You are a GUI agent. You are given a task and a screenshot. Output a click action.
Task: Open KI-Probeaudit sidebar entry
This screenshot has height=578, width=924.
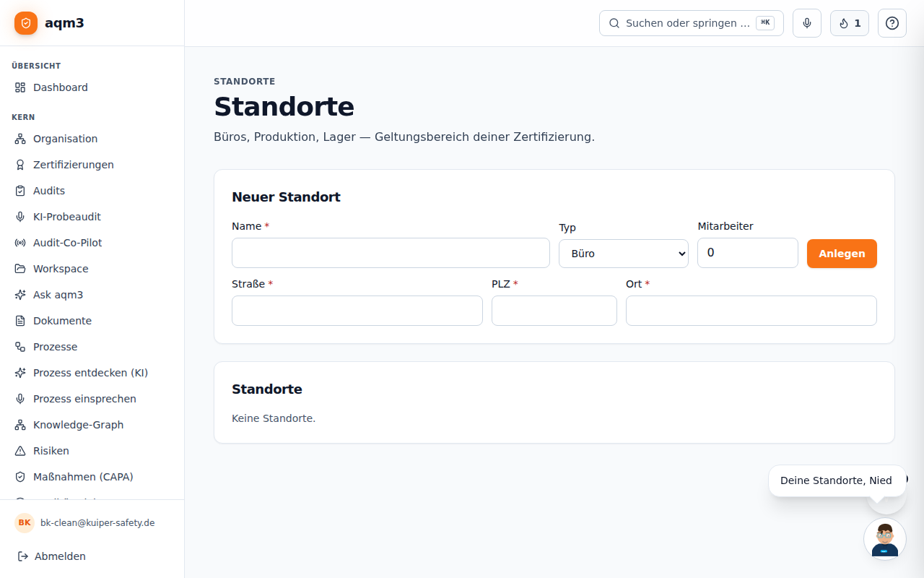92,217
